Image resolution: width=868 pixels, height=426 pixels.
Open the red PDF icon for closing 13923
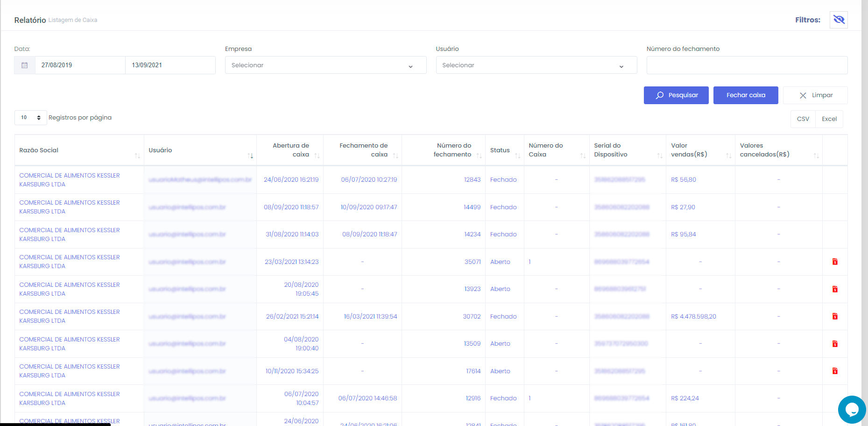[x=835, y=289]
